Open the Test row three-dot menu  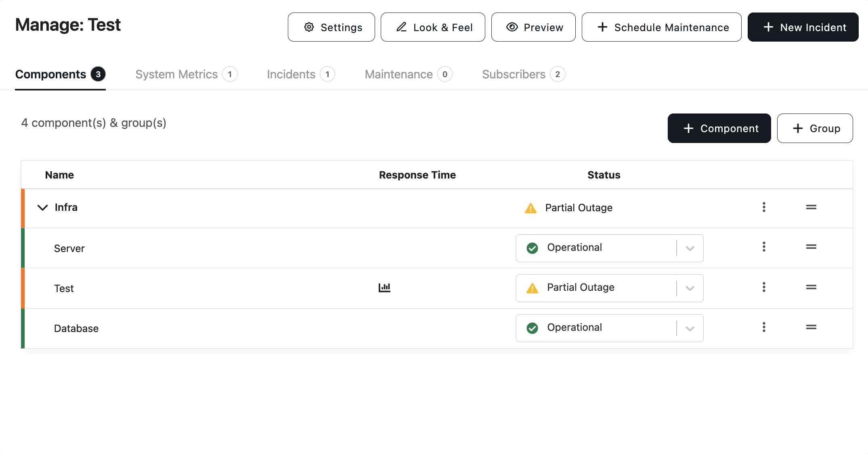764,287
